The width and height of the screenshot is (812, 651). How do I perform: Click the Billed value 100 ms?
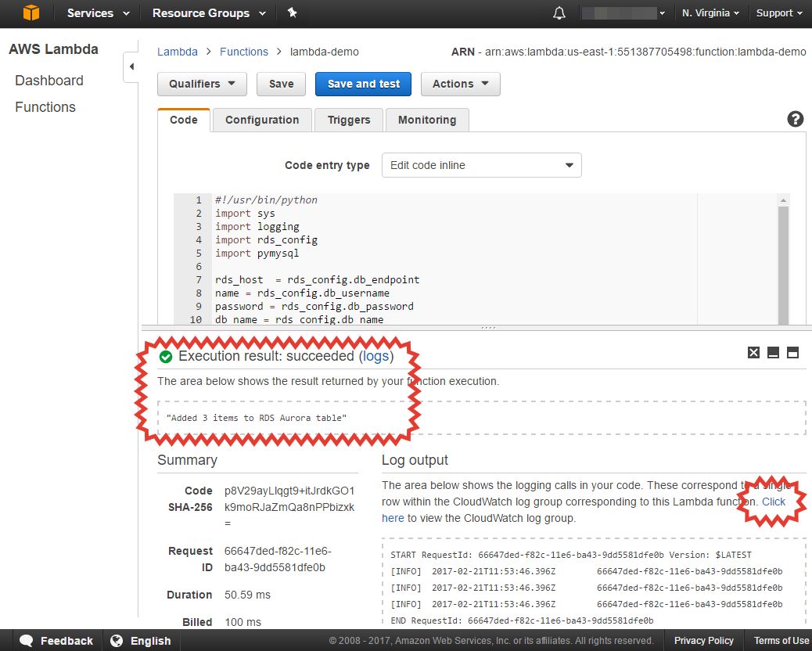pos(243,622)
